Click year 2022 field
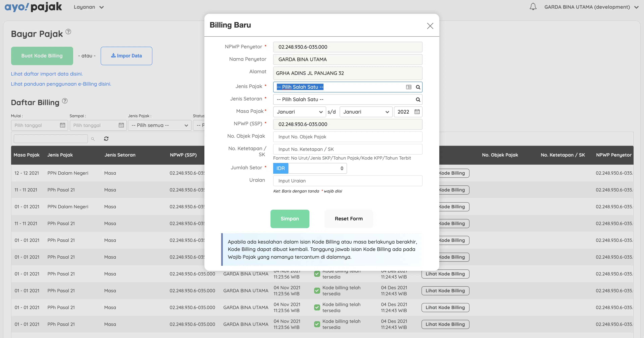 (x=408, y=112)
